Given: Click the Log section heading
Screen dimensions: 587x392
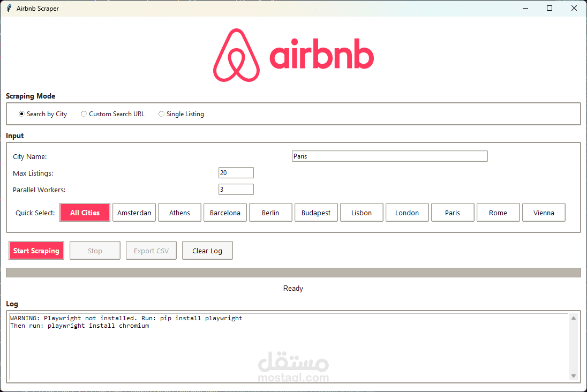Looking at the screenshot, I should tap(12, 304).
